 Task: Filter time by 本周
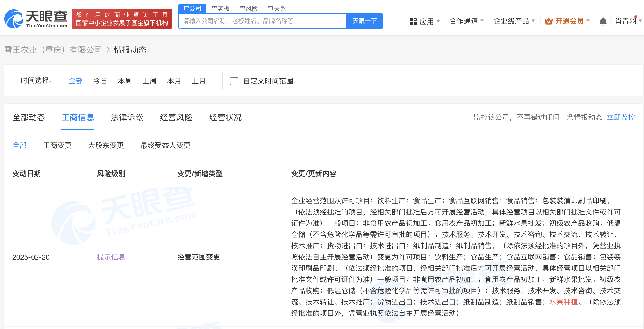tap(125, 81)
